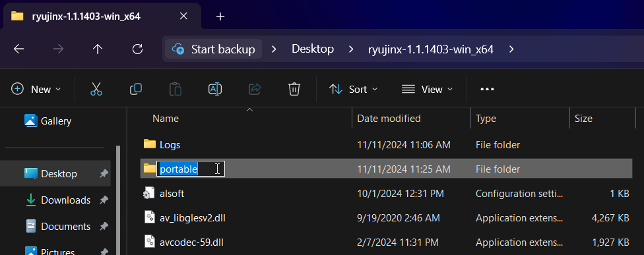Go forward with the right arrow
The width and height of the screenshot is (644, 255).
[x=58, y=49]
